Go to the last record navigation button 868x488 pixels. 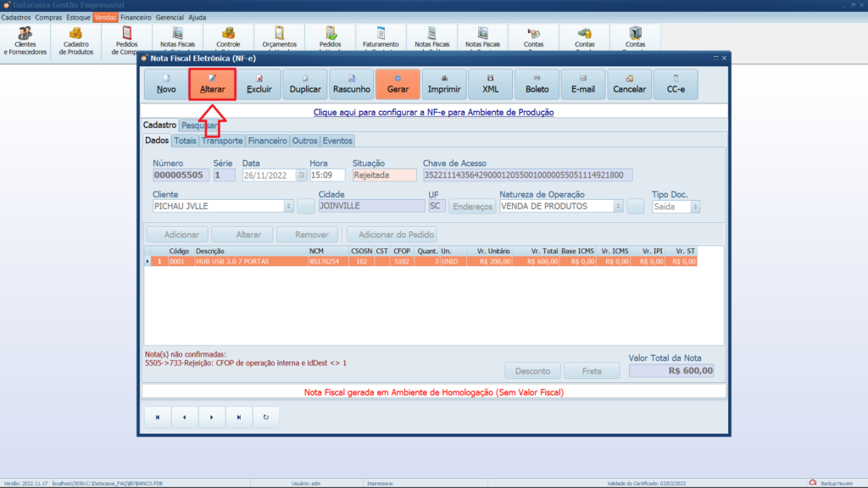click(x=239, y=417)
